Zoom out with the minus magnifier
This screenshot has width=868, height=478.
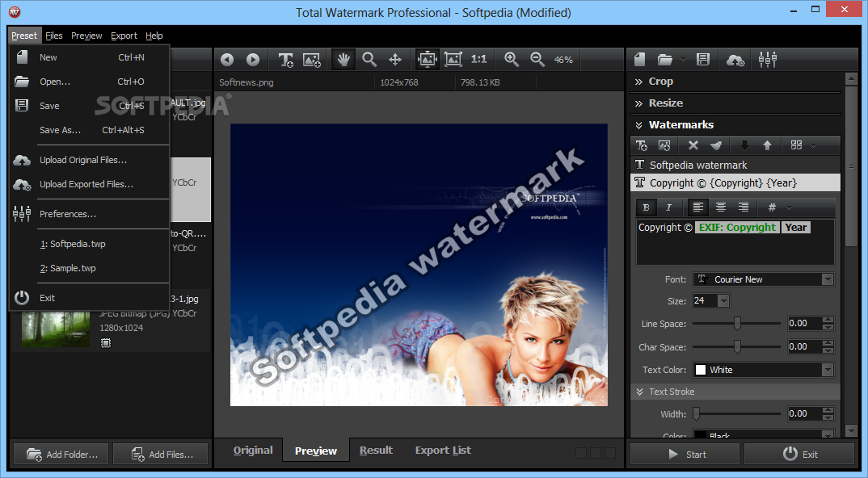pos(537,59)
